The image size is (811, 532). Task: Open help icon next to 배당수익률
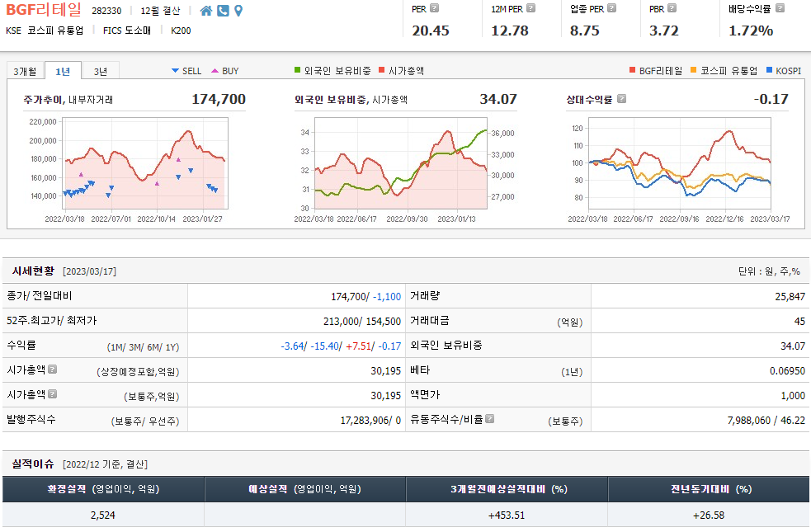pyautogui.click(x=780, y=8)
